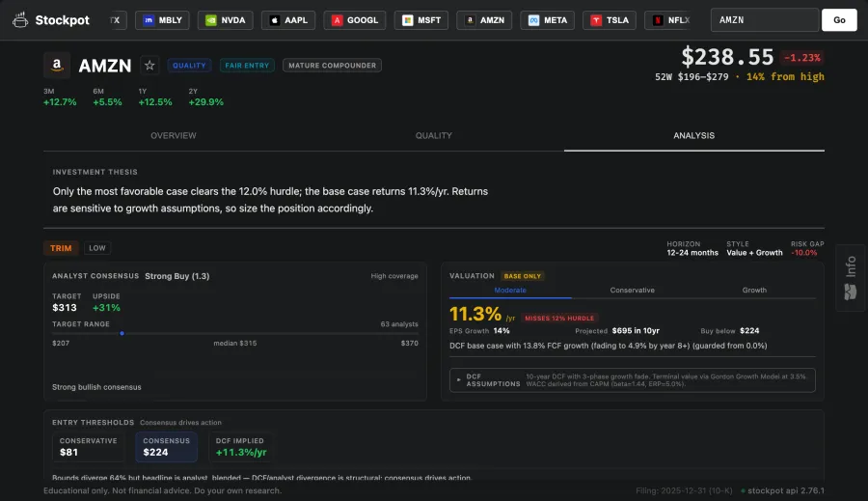Select the Conservative valuation scenario
The height and width of the screenshot is (501, 868).
pos(632,291)
